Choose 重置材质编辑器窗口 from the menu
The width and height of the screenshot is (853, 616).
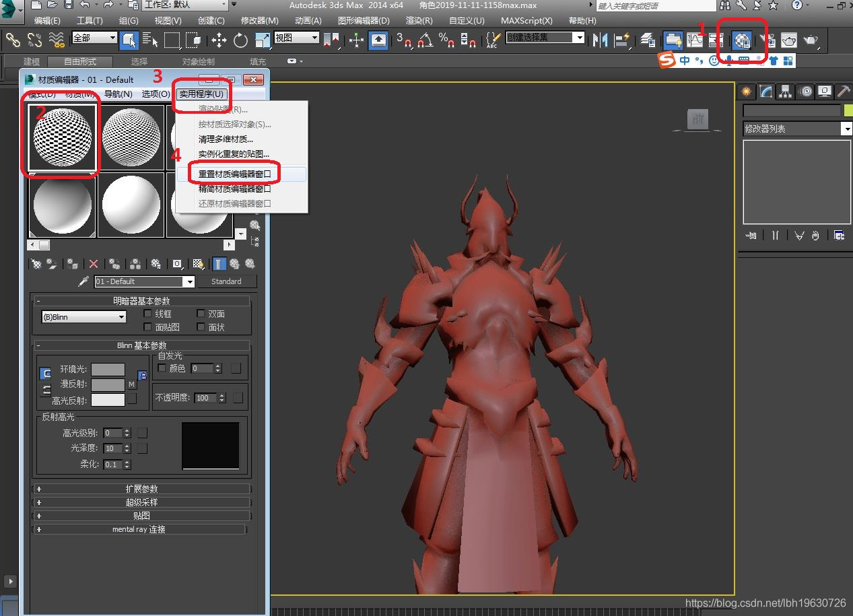pyautogui.click(x=234, y=174)
